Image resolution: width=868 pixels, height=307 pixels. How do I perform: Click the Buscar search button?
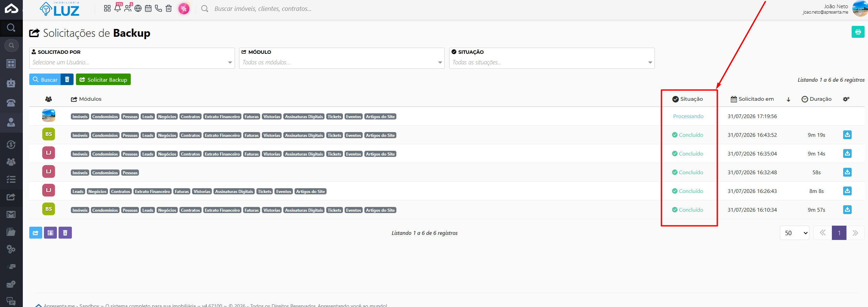point(45,79)
